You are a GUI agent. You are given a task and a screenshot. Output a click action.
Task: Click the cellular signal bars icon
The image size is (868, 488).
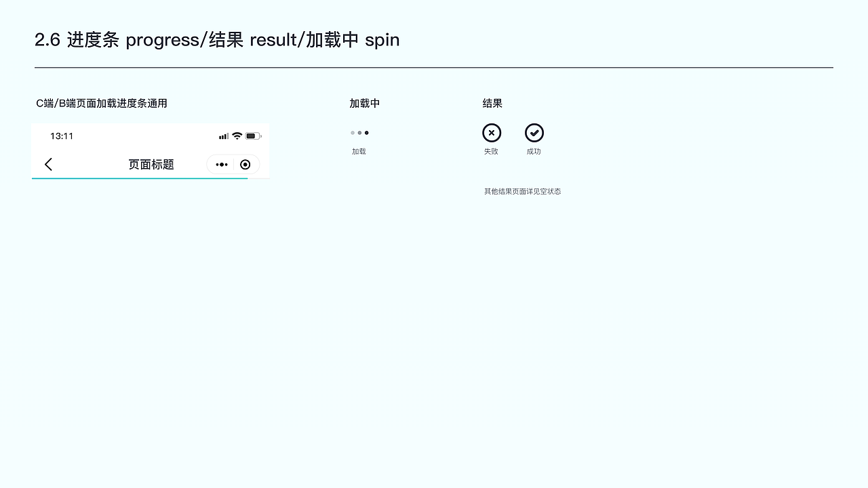(222, 136)
